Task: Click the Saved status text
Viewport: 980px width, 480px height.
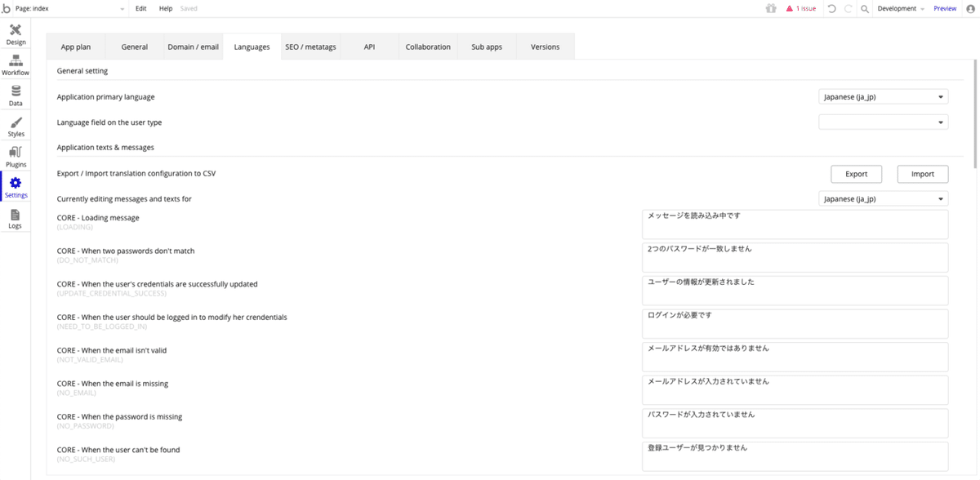Action: point(189,8)
